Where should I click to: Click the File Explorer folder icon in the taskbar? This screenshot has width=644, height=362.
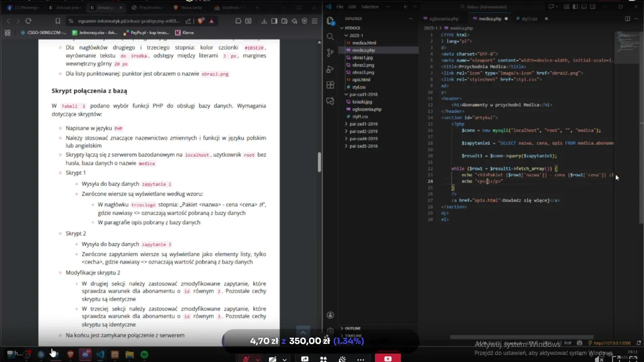129,354
